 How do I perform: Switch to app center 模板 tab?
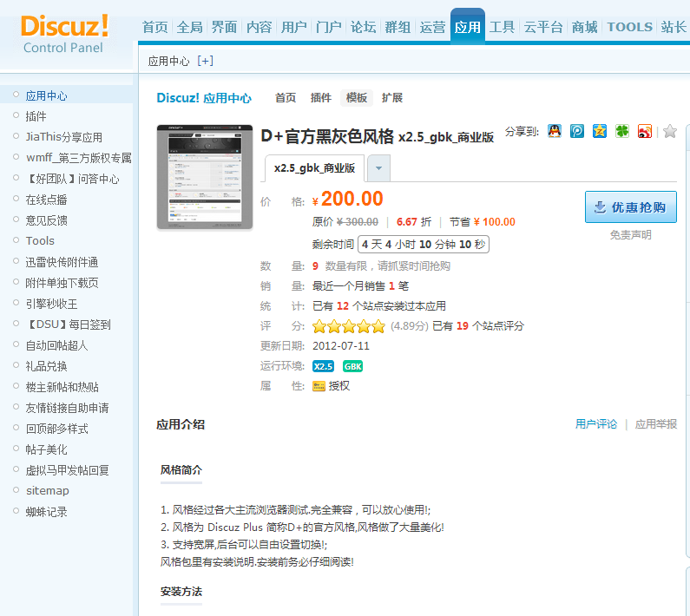pyautogui.click(x=357, y=98)
